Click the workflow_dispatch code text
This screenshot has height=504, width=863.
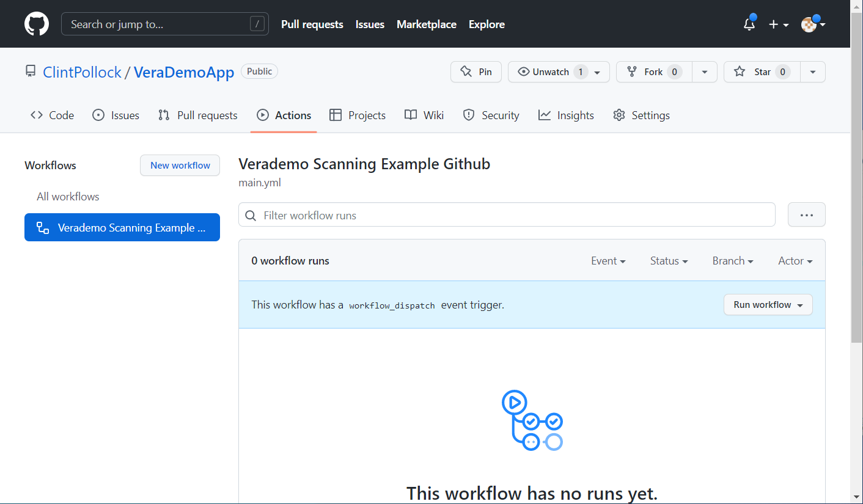pos(392,305)
